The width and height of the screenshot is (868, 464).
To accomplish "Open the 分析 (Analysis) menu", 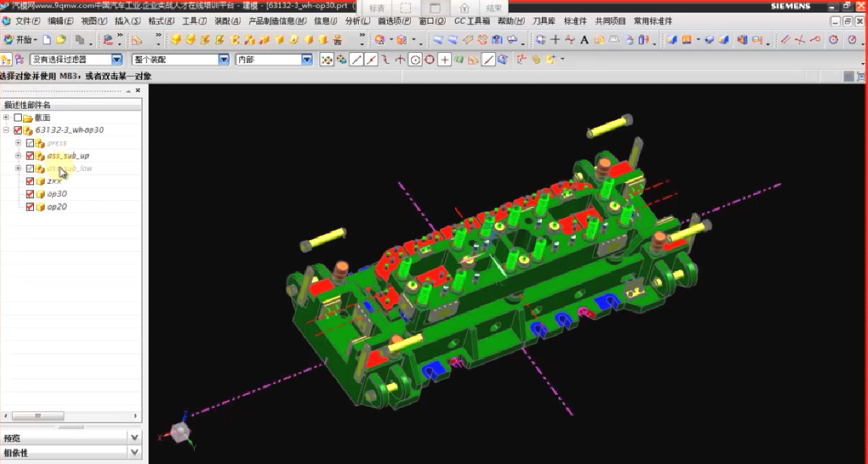I will [357, 21].
